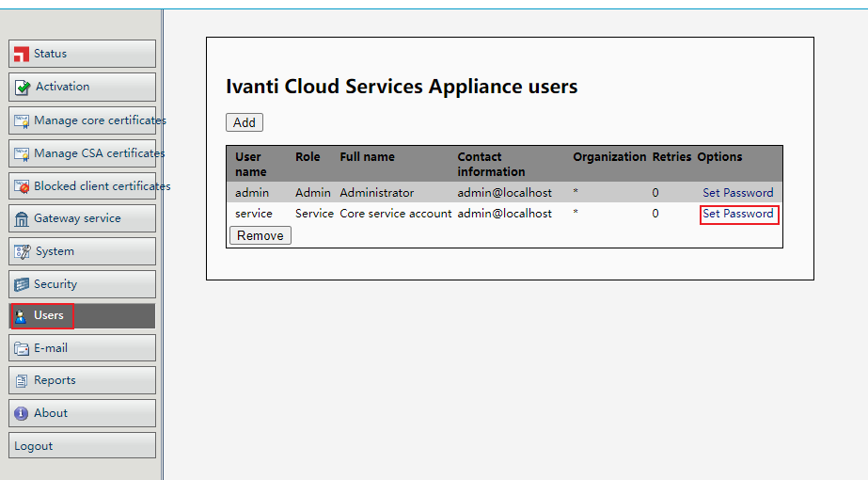Click Logout in the sidebar

tap(82, 445)
